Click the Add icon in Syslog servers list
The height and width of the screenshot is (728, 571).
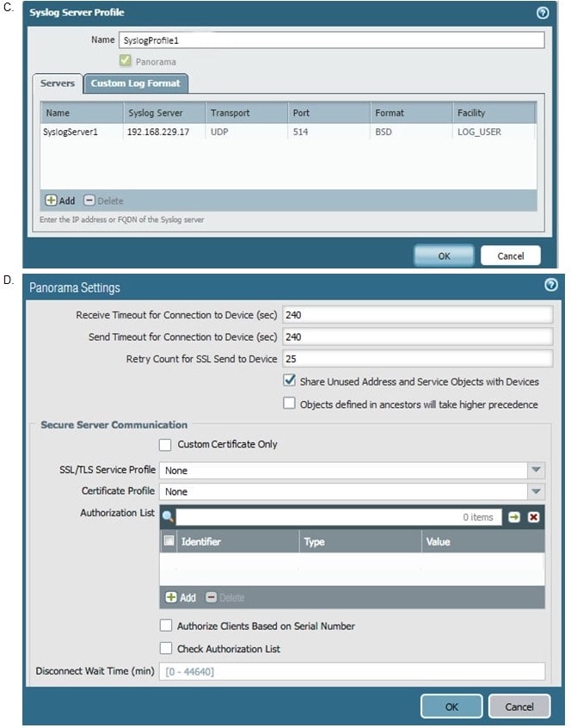pos(51,201)
